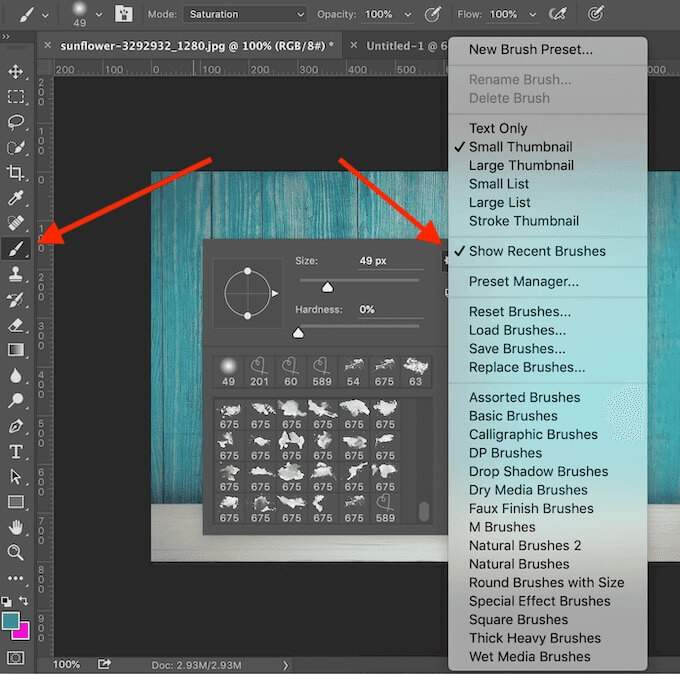Select the Lasso tool

(x=16, y=122)
